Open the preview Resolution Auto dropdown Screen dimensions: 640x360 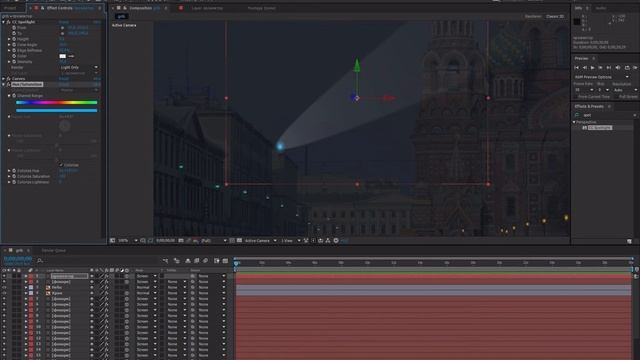click(625, 90)
